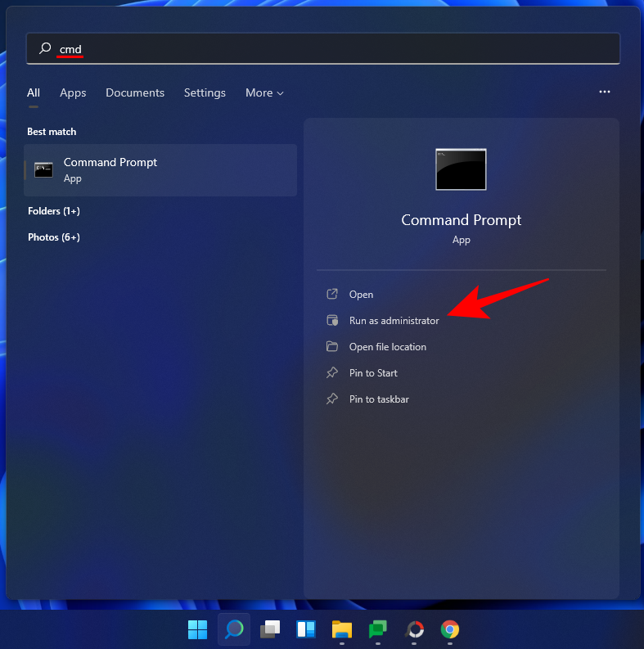Expand the Photos (6+) results
644x649 pixels.
pyautogui.click(x=54, y=237)
